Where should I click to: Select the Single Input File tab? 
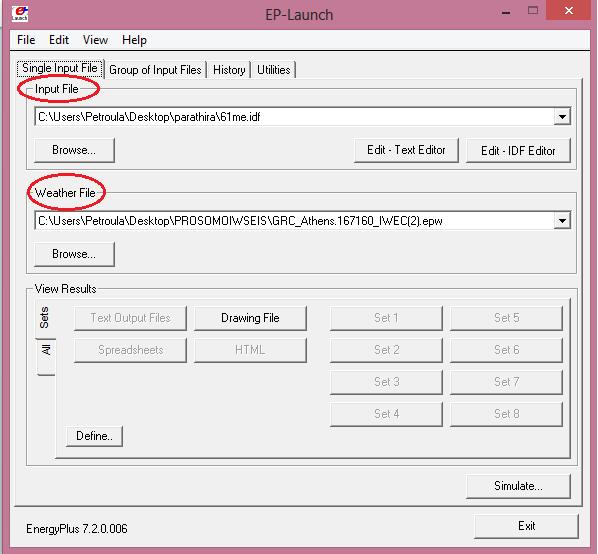click(x=60, y=68)
